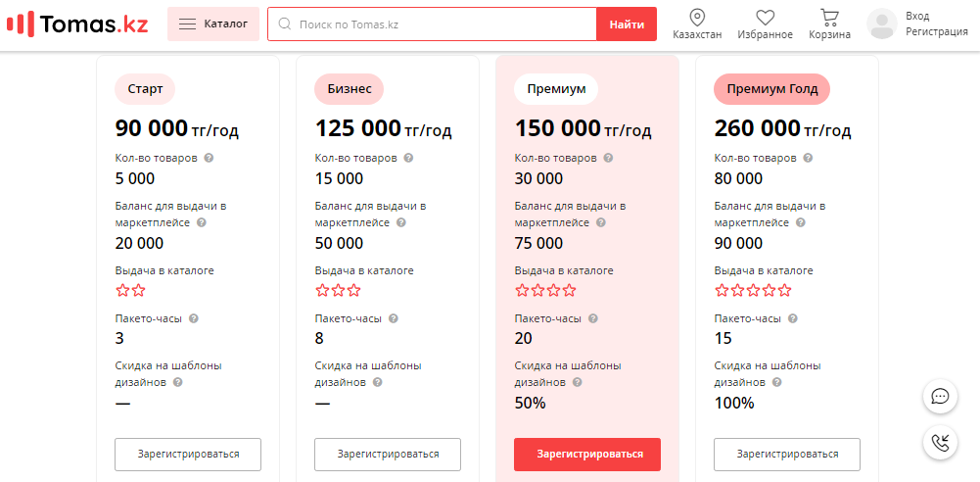Viewport: 980px width, 482px height.
Task: Select the Бизнес plan label
Action: [350, 89]
